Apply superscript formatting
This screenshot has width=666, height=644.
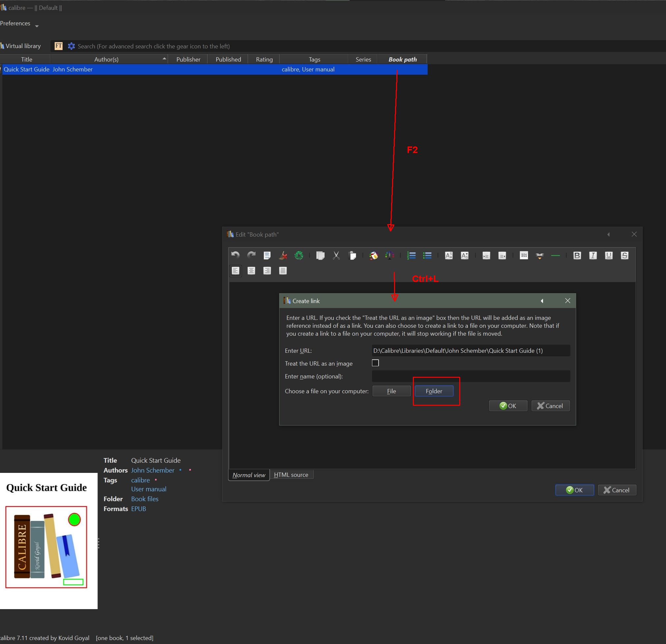pos(448,255)
